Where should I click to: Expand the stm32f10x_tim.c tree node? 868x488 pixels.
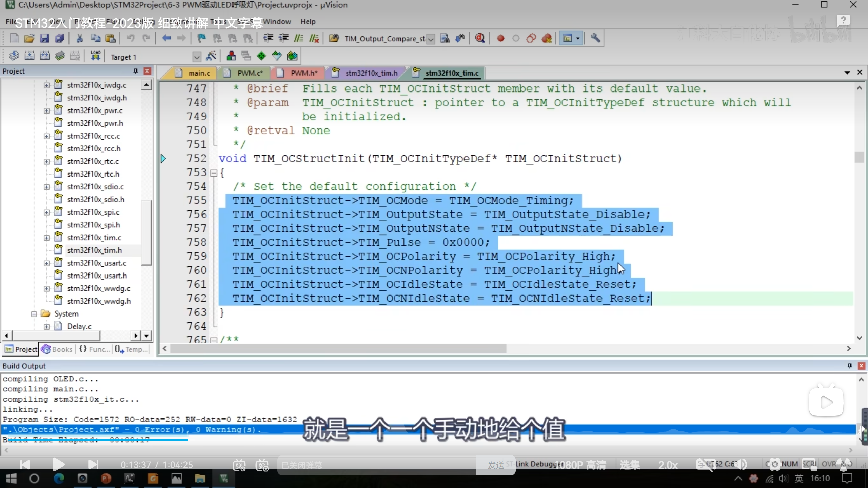pos(47,238)
